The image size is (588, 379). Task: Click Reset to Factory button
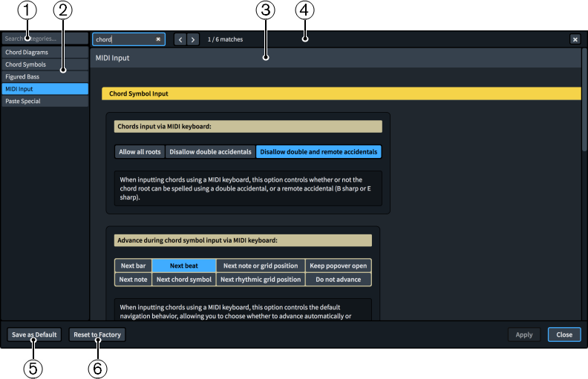(97, 334)
